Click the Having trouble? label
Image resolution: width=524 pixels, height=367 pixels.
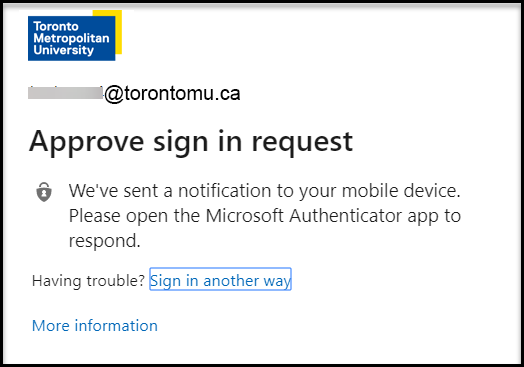click(88, 280)
